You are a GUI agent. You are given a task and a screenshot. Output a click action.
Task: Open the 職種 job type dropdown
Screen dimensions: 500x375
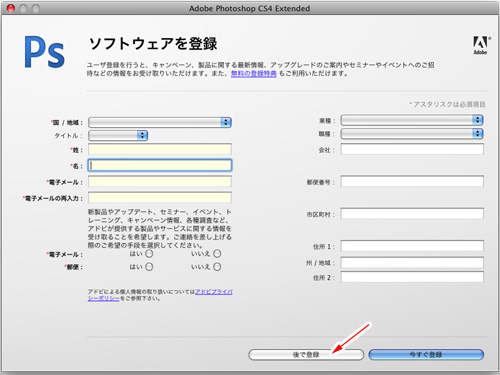(412, 134)
